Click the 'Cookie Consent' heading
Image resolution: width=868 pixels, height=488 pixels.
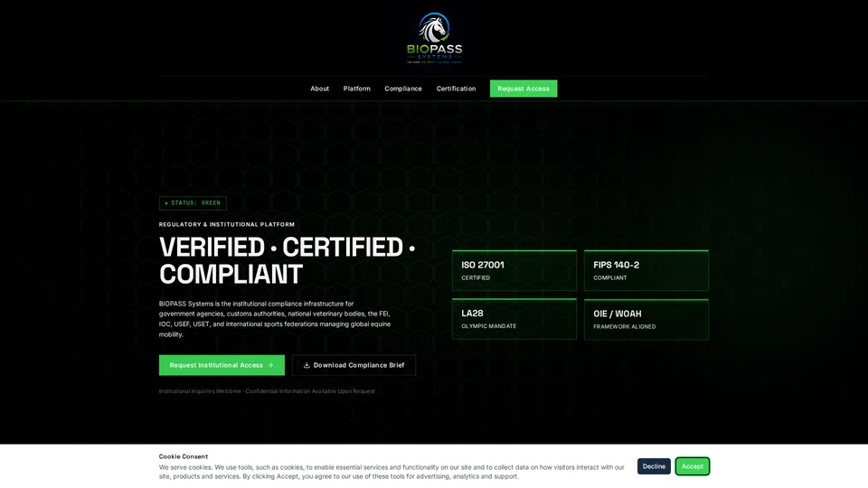pos(184,456)
